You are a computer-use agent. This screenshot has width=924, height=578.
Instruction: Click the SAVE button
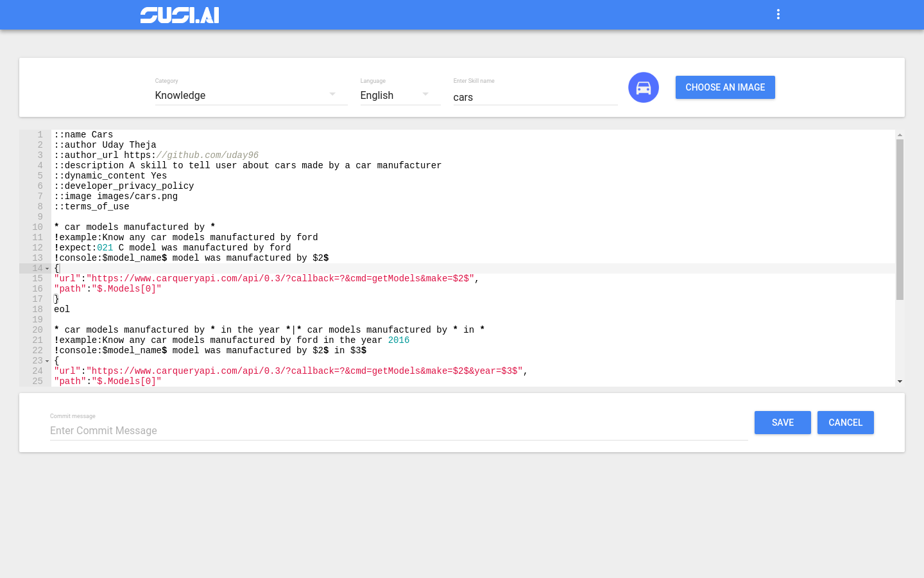pyautogui.click(x=783, y=423)
